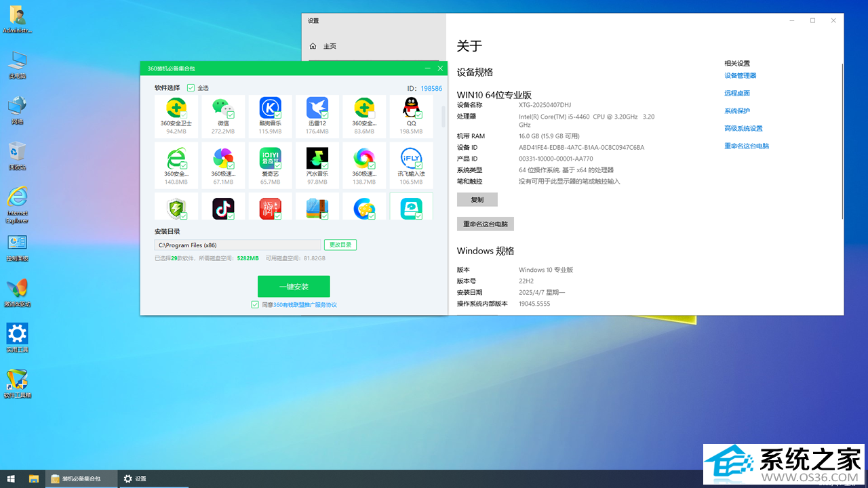This screenshot has width=868, height=488.
Task: Click the blue 重命名这台电脑 sidebar link
Action: click(x=747, y=146)
